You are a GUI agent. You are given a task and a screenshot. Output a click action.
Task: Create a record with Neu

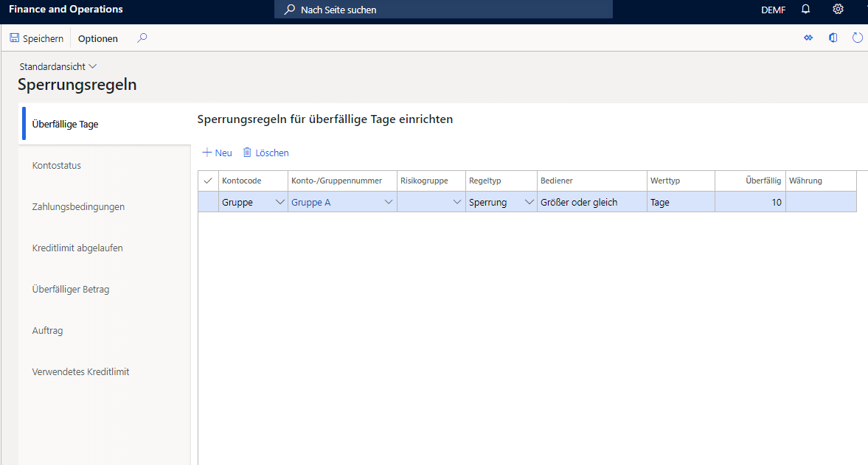tap(216, 152)
